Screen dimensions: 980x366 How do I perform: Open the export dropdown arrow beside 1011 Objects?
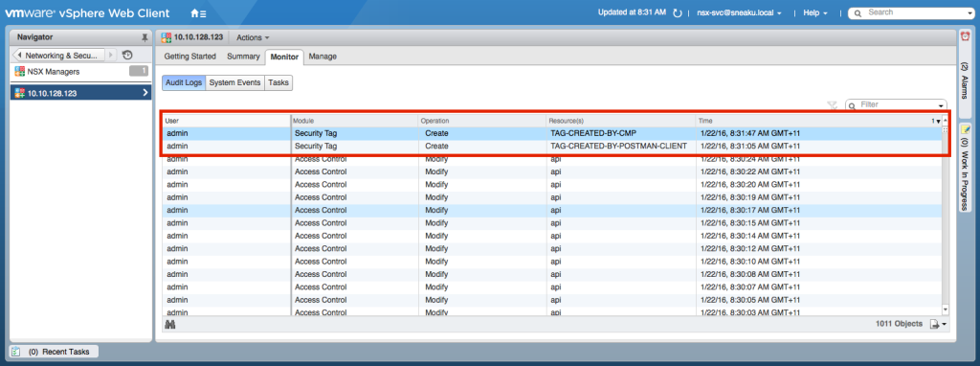pyautogui.click(x=944, y=325)
